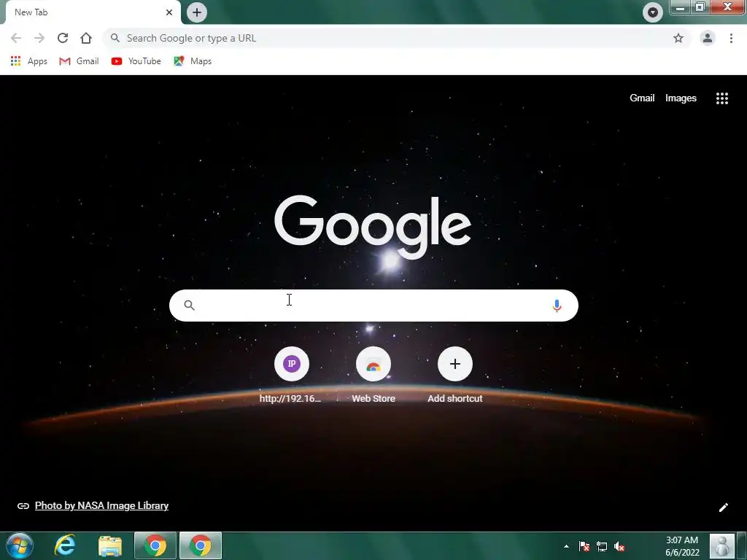Open the Chrome profile avatar menu
The width and height of the screenshot is (747, 560).
click(x=708, y=38)
